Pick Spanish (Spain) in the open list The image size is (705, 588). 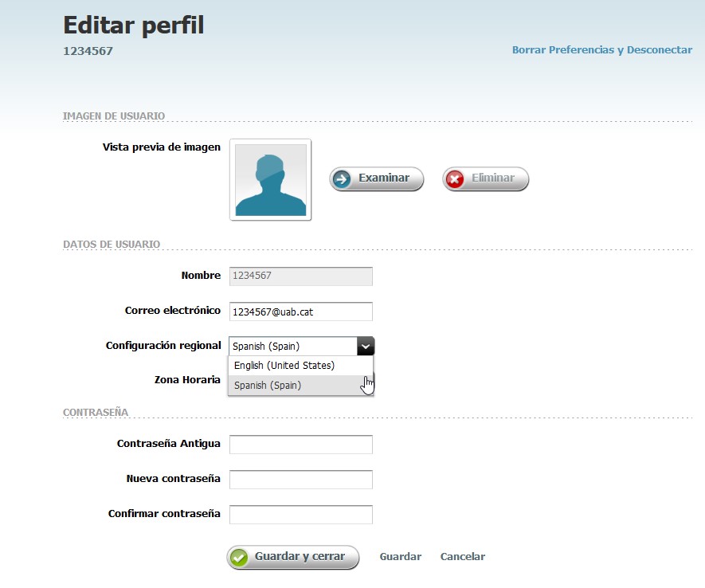point(268,386)
